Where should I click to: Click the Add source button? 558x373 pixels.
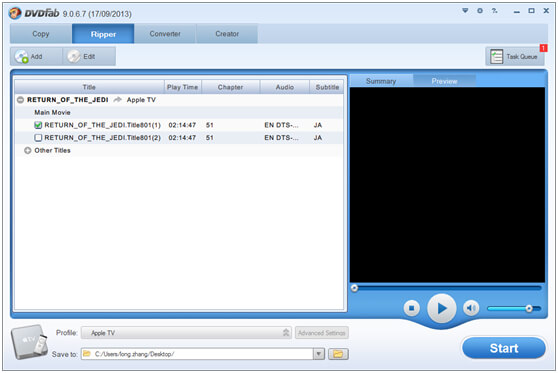click(x=36, y=56)
